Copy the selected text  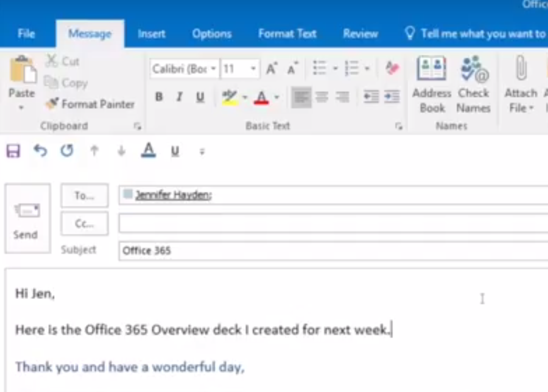click(x=66, y=83)
